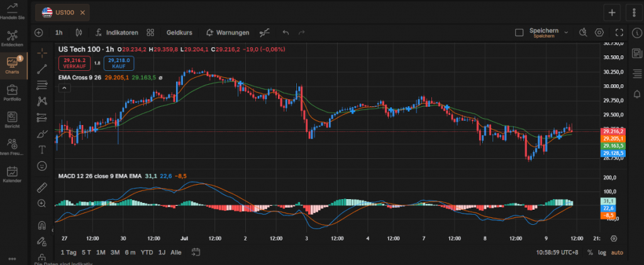Toggle log scale mode
This screenshot has height=265, width=644.
tap(602, 252)
